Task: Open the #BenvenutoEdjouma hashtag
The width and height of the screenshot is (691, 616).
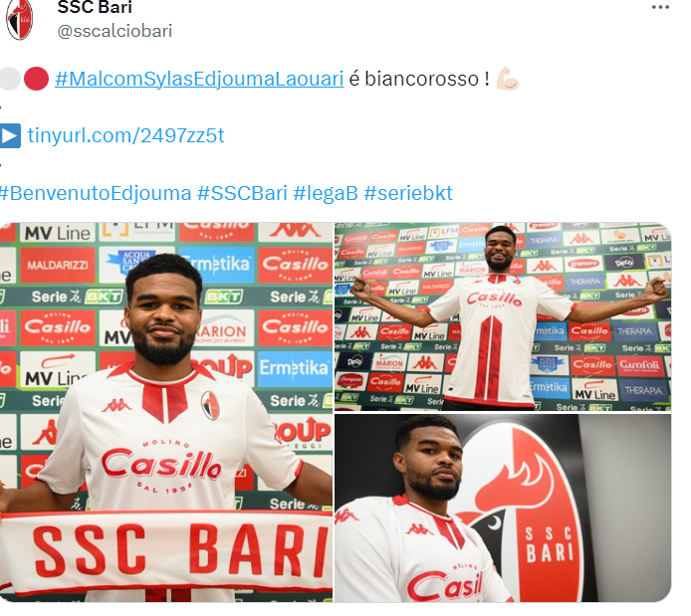Action: point(96,193)
